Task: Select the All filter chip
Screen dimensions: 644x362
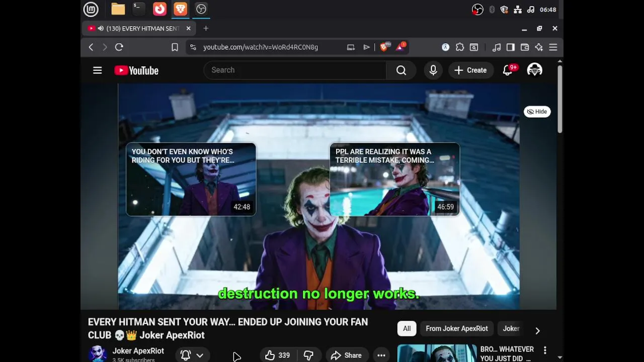Action: point(407,329)
